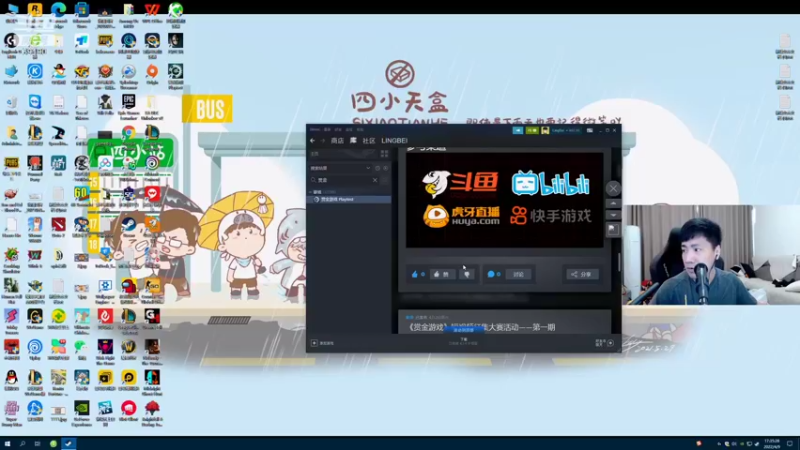This screenshot has width=800, height=450.
Task: Click the 快手游戏 logo in banner
Action: click(551, 216)
